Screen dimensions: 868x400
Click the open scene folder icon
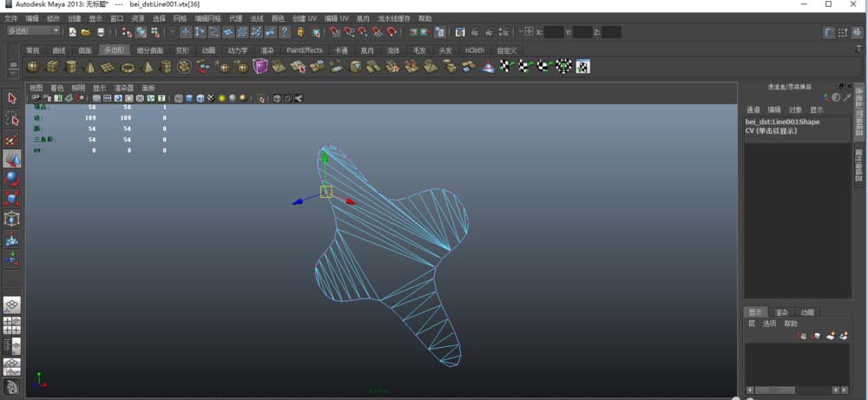[86, 32]
